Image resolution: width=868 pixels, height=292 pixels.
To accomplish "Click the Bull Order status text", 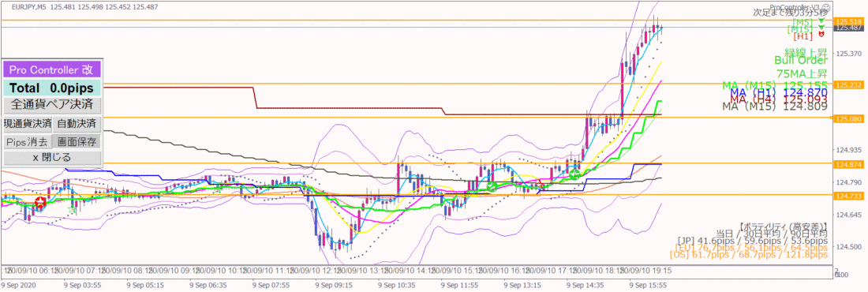I will [x=801, y=61].
